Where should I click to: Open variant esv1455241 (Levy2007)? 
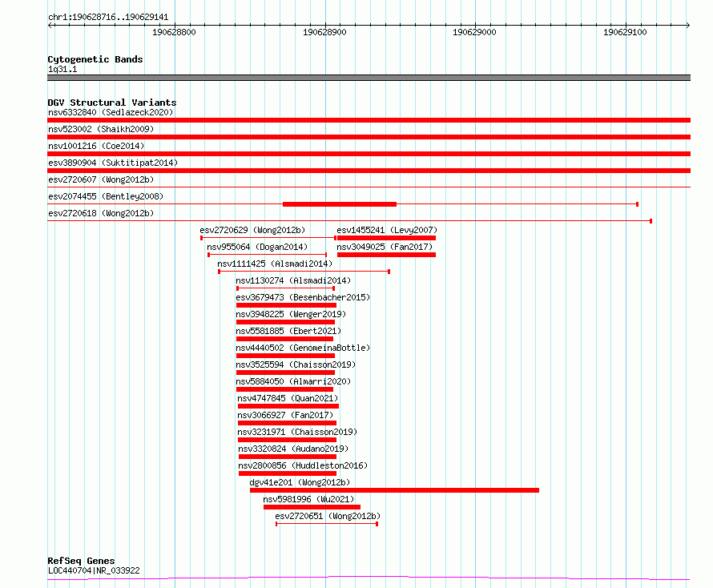(x=387, y=230)
